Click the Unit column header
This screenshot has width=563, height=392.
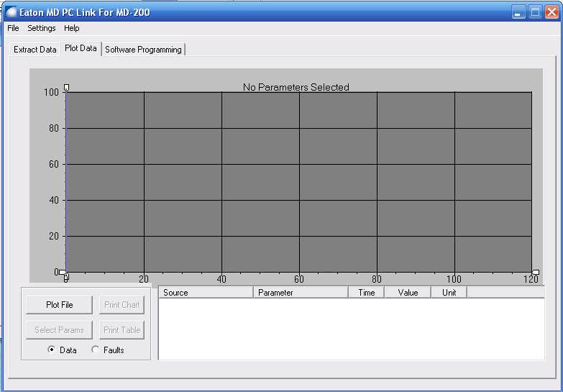point(449,293)
